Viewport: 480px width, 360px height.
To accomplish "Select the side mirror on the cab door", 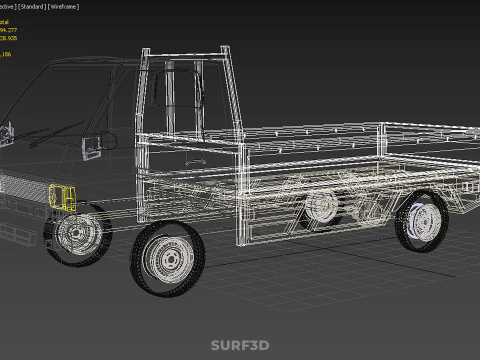I will click(x=92, y=148).
